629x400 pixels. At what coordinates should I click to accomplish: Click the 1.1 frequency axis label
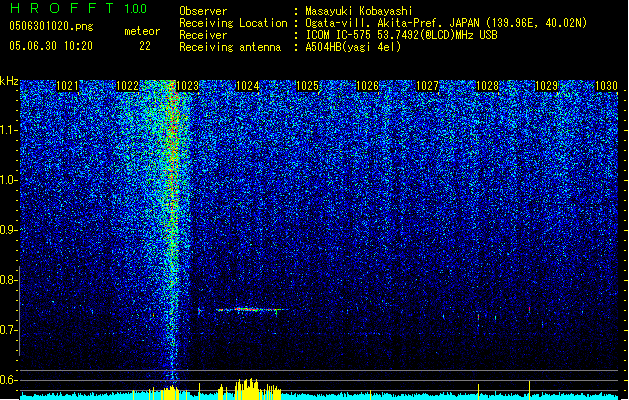coord(8,130)
